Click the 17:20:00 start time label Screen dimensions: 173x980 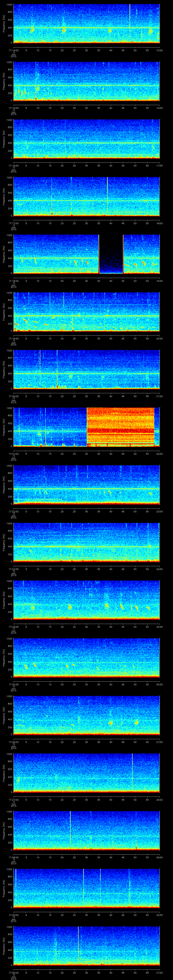click(14, 396)
